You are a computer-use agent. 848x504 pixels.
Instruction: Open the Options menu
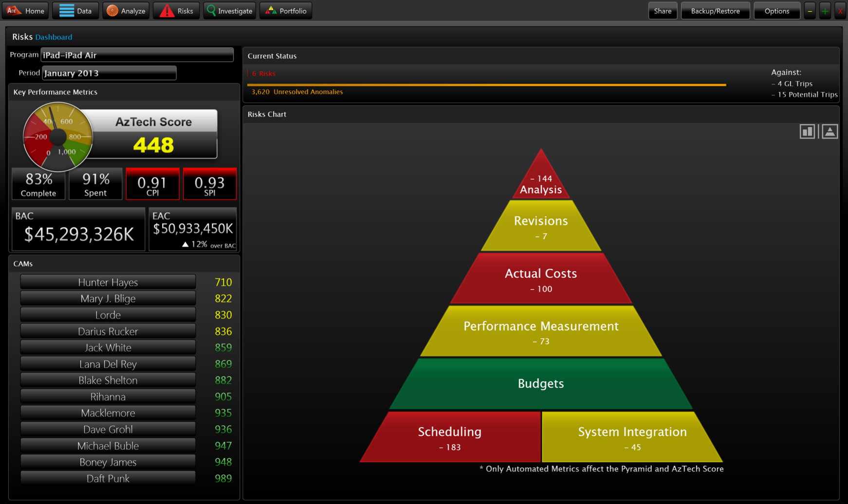click(776, 11)
